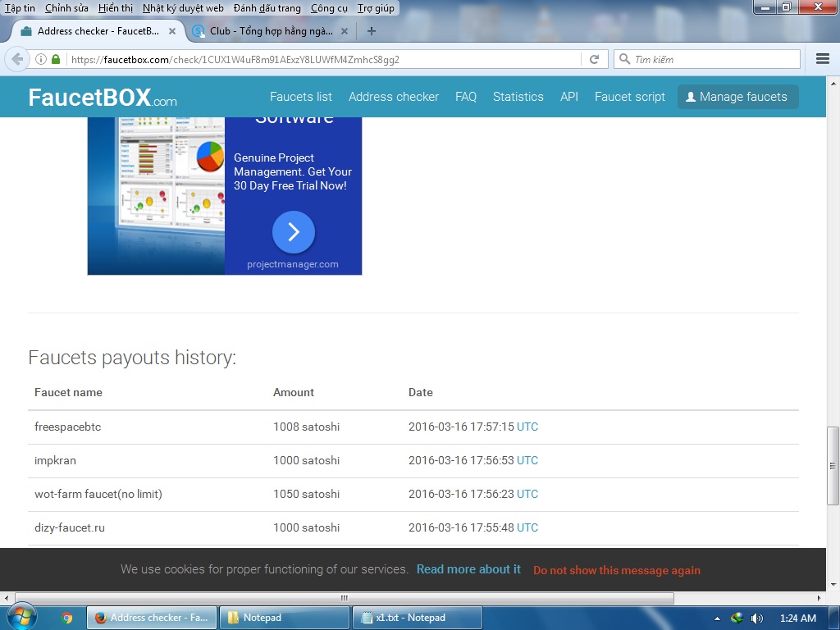Screen dimensions: 840x630
Task: Open the Faucet script nav link
Action: (x=630, y=97)
